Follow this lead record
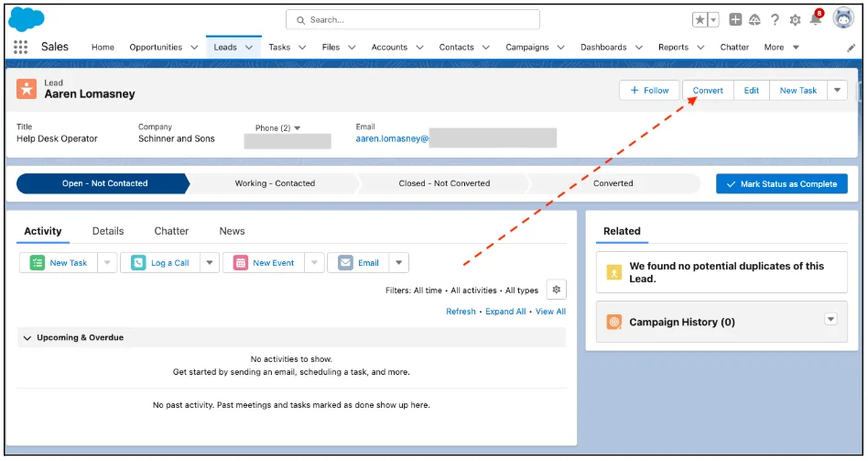 pyautogui.click(x=649, y=91)
